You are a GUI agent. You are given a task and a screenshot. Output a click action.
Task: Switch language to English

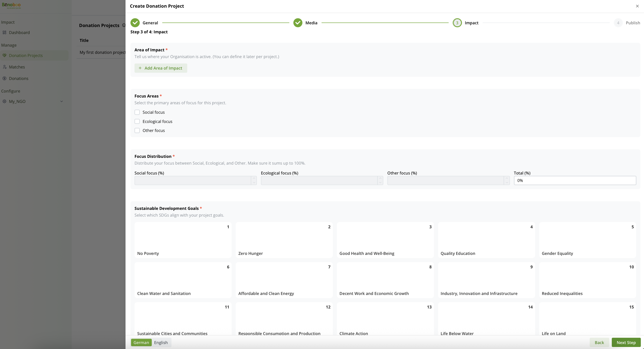(161, 342)
